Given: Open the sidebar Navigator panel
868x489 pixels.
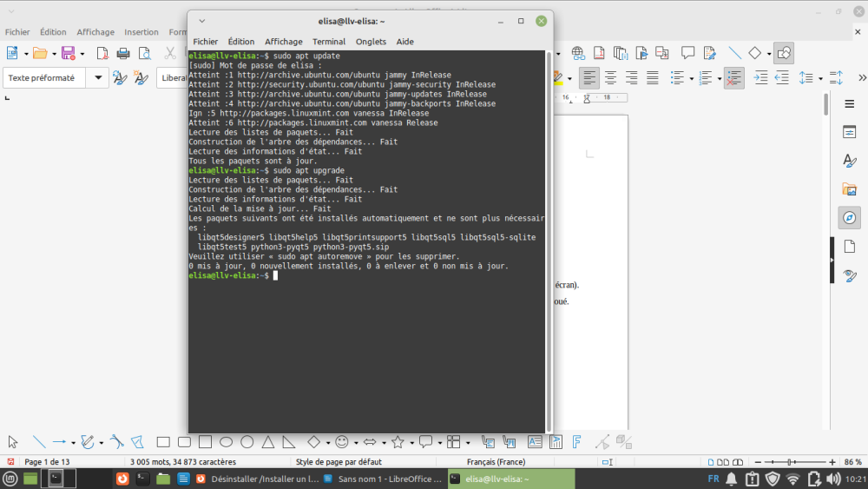Looking at the screenshot, I should [x=849, y=217].
